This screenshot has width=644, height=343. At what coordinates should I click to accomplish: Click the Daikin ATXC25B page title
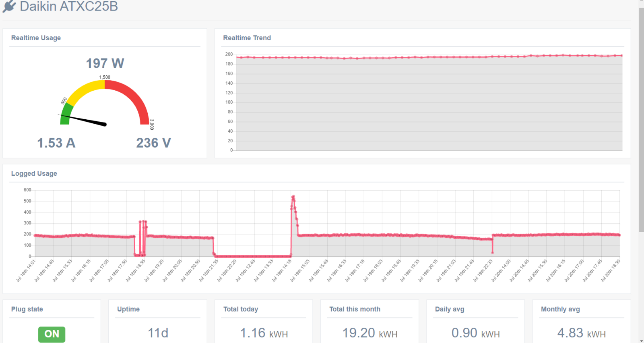pos(69,6)
